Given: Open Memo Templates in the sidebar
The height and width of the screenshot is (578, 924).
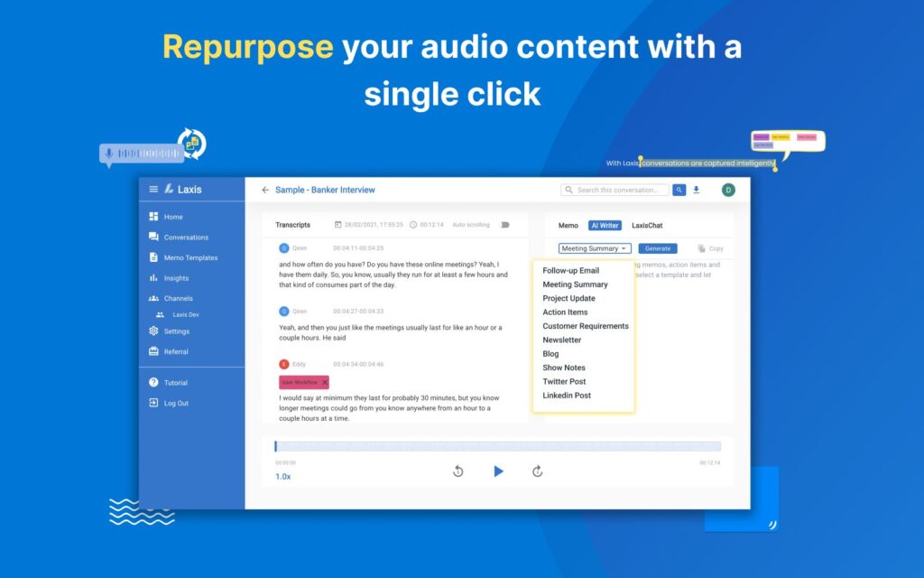Looking at the screenshot, I should point(191,257).
